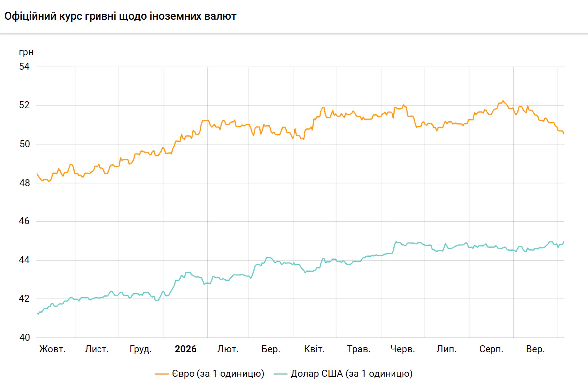Click the 52 value on the vertical axis
Image resolution: width=588 pixels, height=382 pixels.
[24, 105]
